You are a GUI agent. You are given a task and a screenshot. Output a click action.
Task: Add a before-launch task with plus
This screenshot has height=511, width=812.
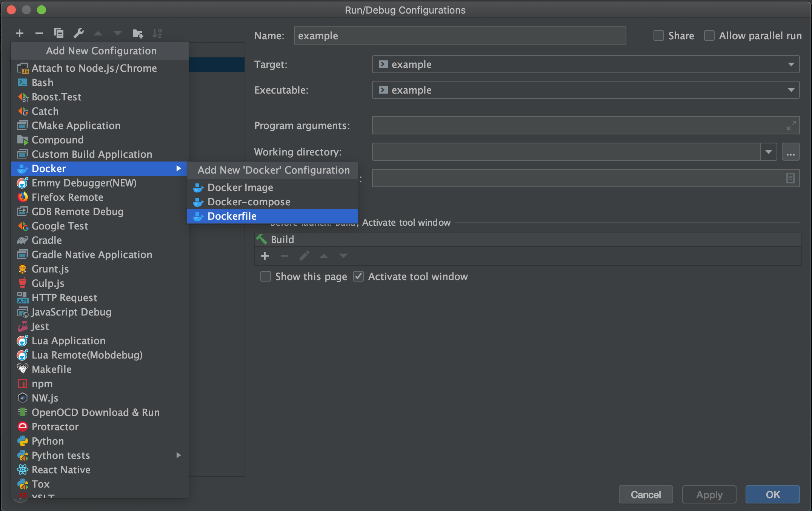[265, 256]
